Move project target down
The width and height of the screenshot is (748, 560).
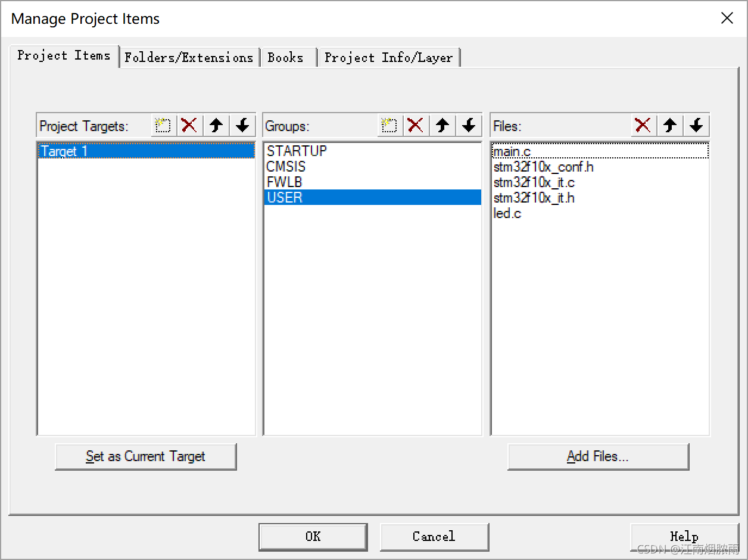tap(242, 126)
